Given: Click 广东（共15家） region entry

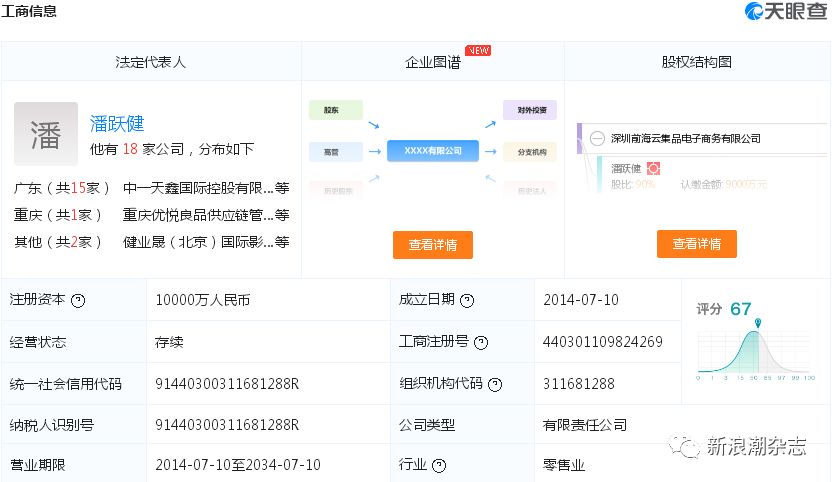Looking at the screenshot, I should tap(62, 188).
